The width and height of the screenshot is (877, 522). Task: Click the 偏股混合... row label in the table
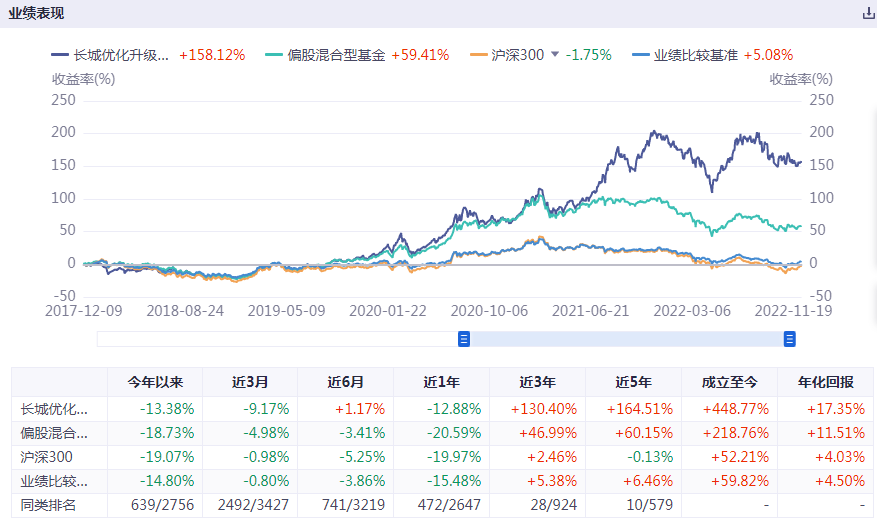point(55,433)
